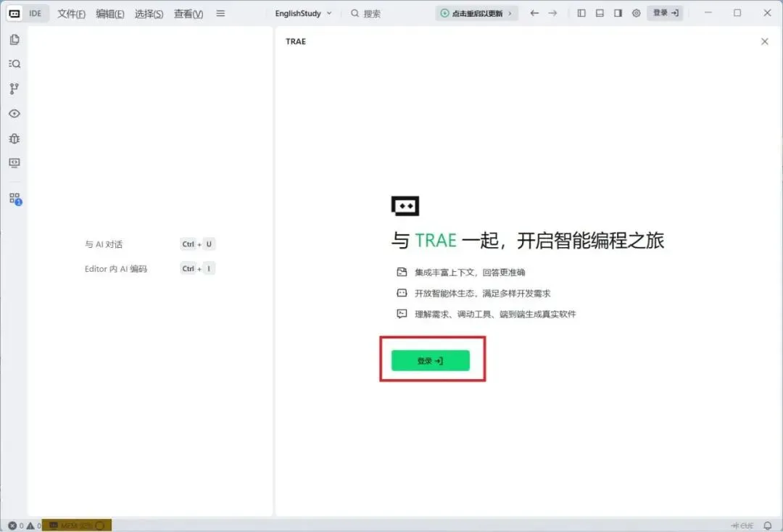Click the 登录 button in the title bar

(665, 13)
